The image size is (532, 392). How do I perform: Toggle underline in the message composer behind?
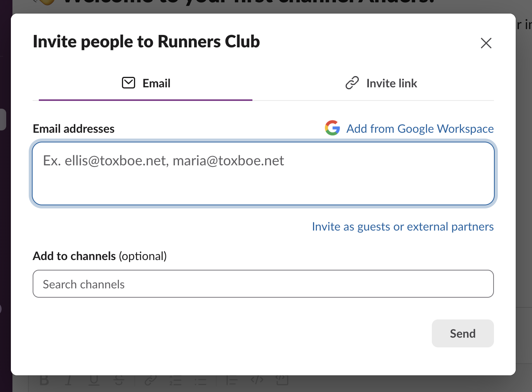coord(94,380)
